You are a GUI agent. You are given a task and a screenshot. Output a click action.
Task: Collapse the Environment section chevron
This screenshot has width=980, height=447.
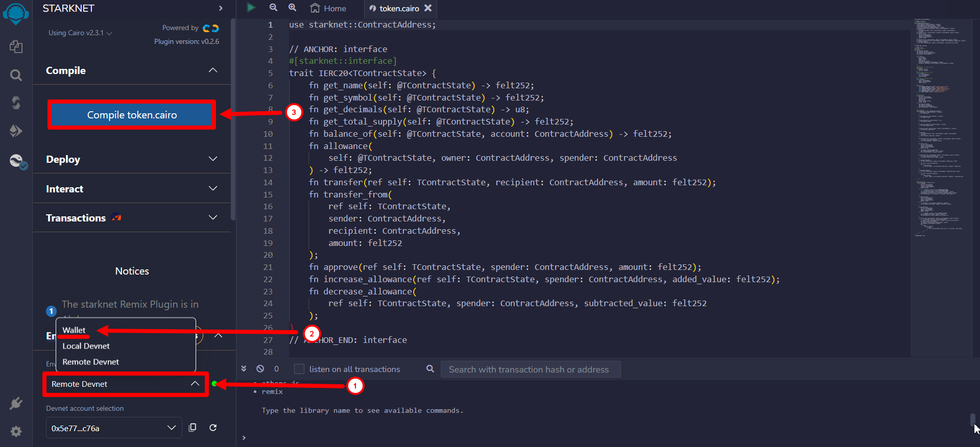coord(218,335)
